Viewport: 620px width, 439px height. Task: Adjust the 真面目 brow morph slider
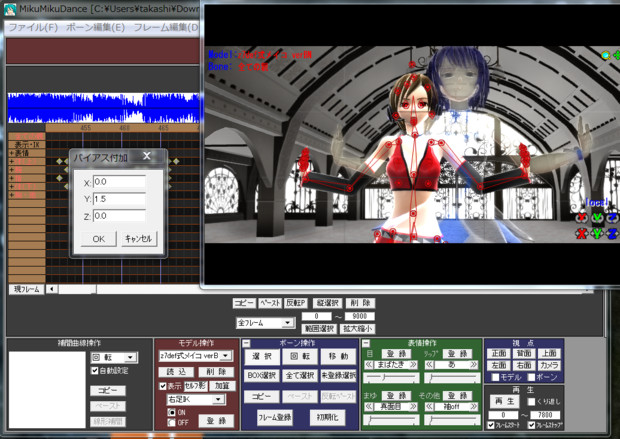tap(391, 420)
